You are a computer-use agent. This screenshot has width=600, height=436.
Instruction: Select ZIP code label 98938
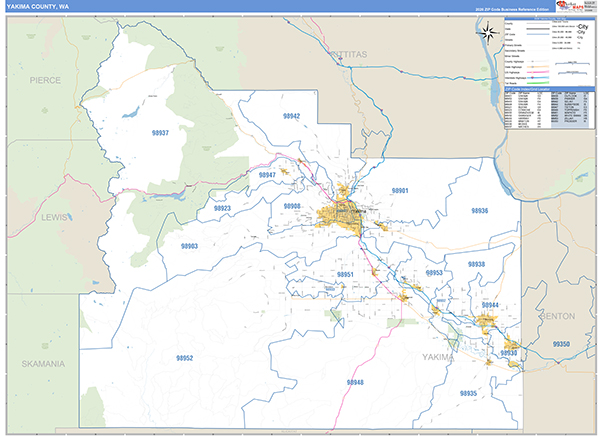point(476,264)
